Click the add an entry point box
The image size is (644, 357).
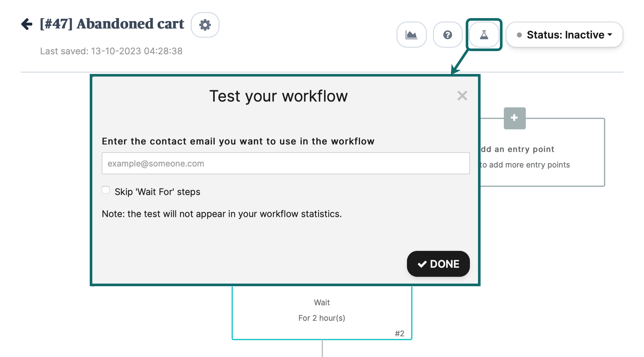(x=542, y=157)
